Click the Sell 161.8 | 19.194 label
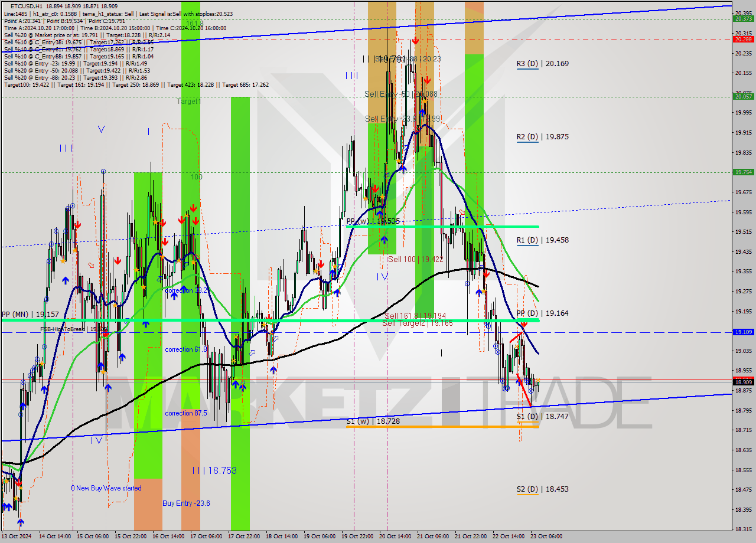Screen dimensions: 756x543 [415, 316]
